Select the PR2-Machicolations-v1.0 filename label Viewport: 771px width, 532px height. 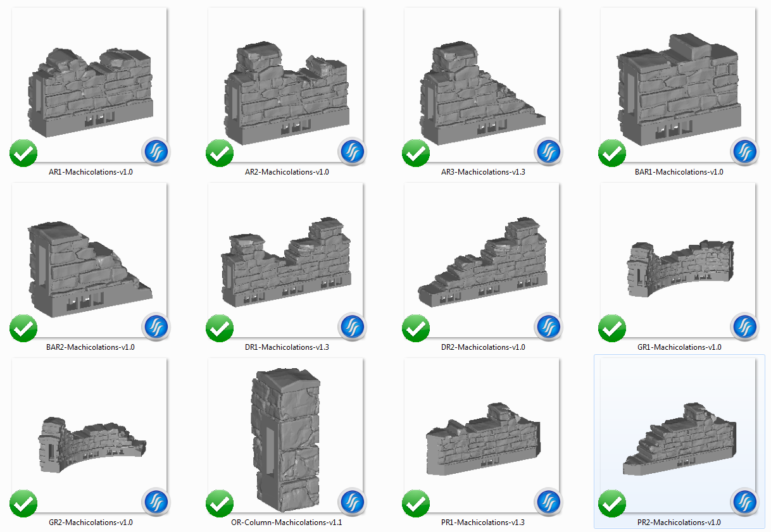point(678,523)
